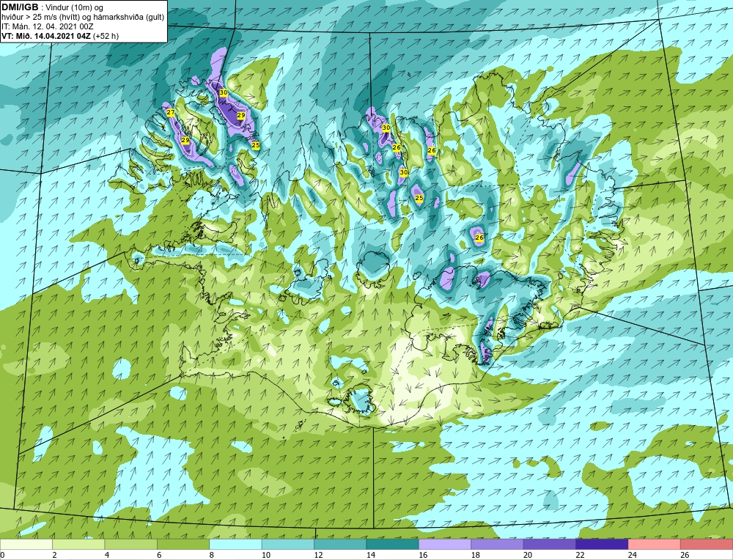The height and width of the screenshot is (560, 733).
Task: Click the 0–2 m/s pale yellow legend swatch
Action: (26, 545)
